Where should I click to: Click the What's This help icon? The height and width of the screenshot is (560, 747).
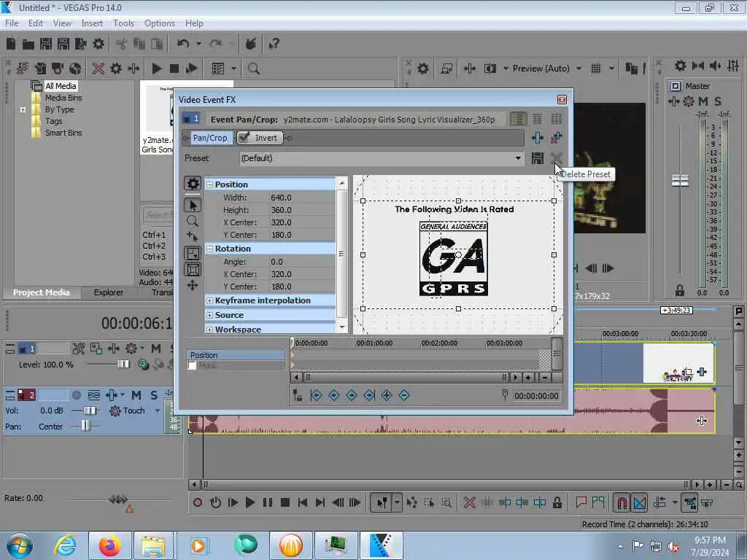click(x=274, y=44)
